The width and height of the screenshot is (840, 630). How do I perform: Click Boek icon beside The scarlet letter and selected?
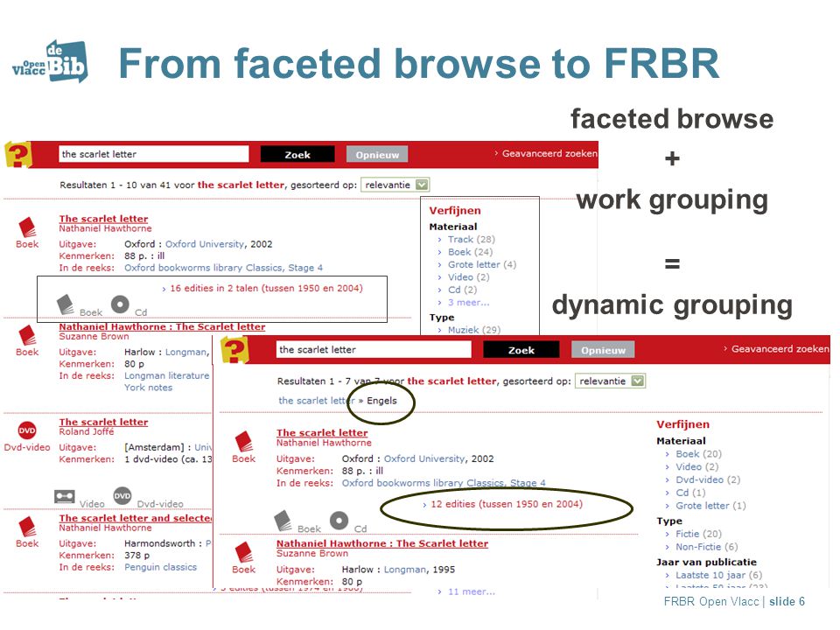coord(27,527)
